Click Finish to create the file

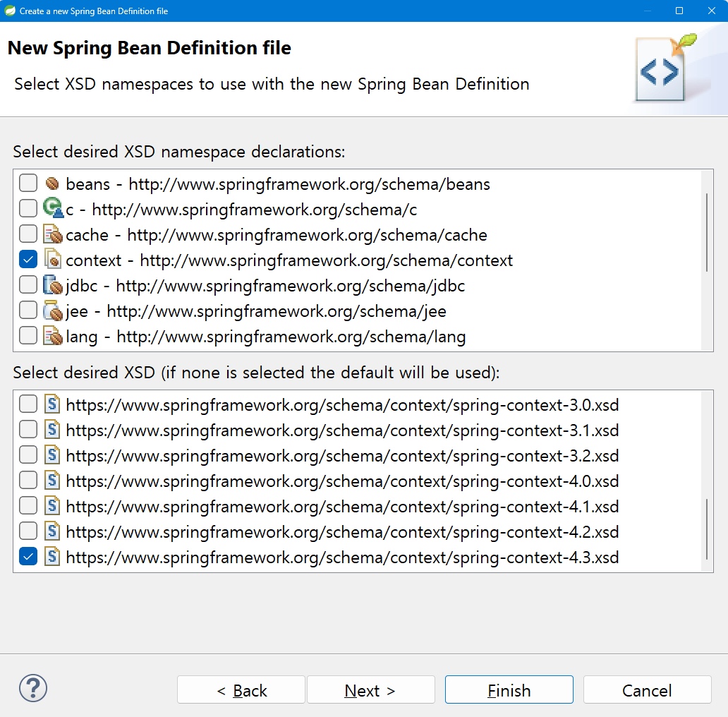click(x=509, y=689)
